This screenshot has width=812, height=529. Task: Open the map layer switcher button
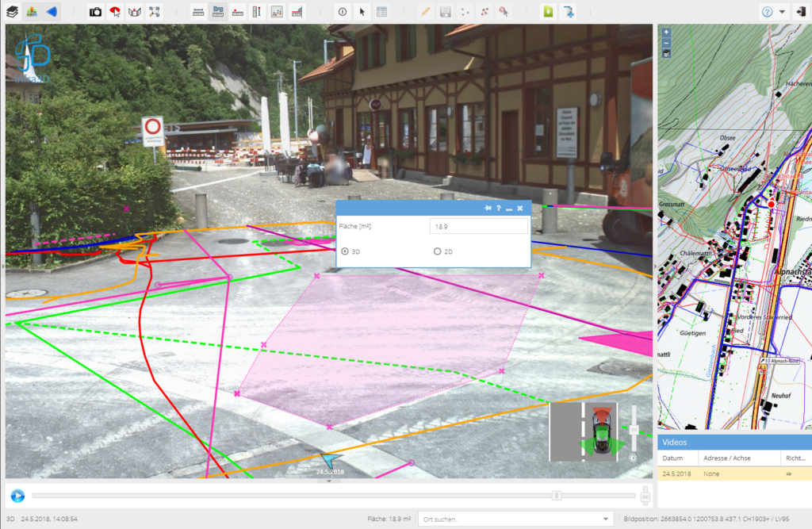pyautogui.click(x=666, y=54)
